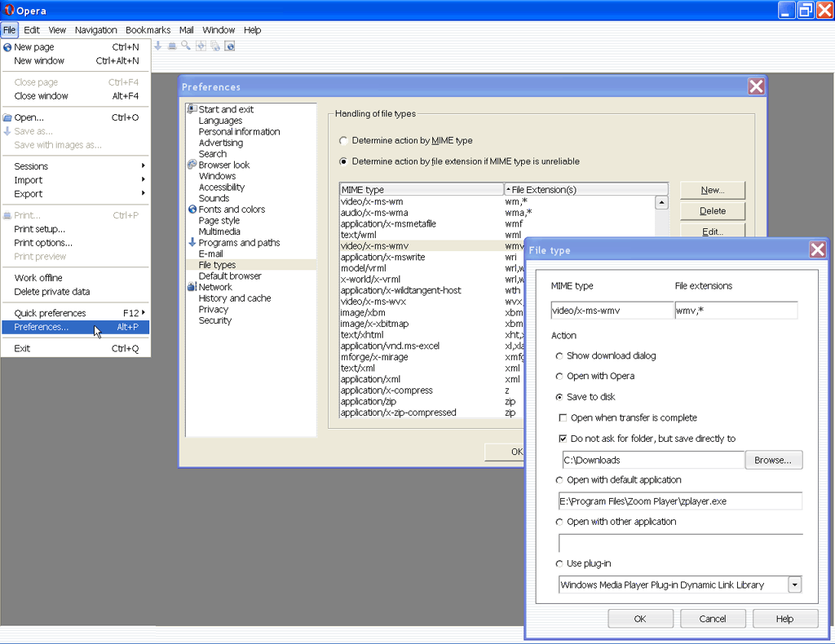Open the plug-in selection dropdown
Screen dimensions: 835x644
[793, 584]
